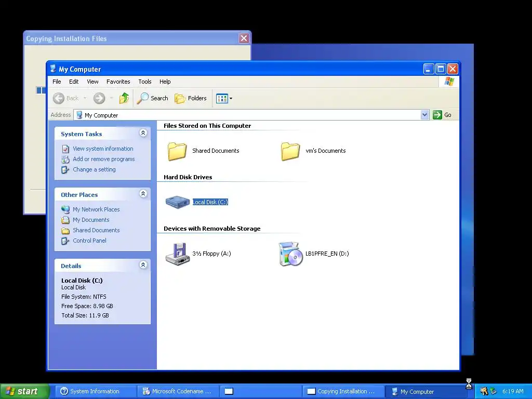Viewport: 532px width, 399px height.
Task: Switch to Microsoft Codename taskbar button
Action: [x=178, y=391]
